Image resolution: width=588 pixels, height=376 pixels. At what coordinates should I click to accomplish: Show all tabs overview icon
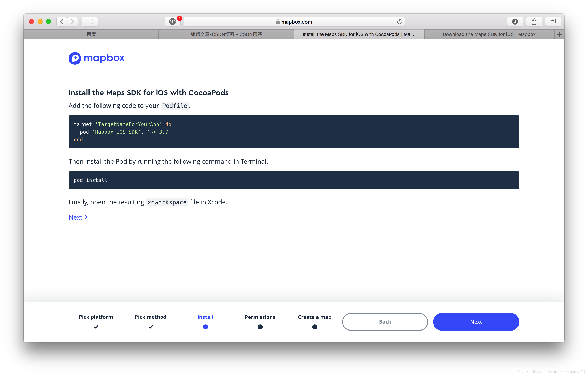pos(553,22)
